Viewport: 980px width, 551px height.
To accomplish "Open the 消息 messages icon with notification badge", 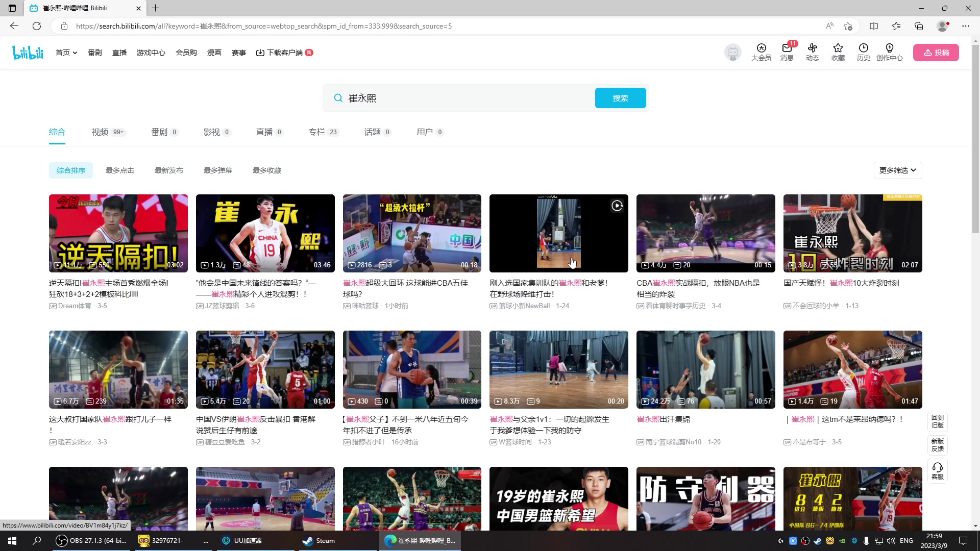I will (786, 53).
